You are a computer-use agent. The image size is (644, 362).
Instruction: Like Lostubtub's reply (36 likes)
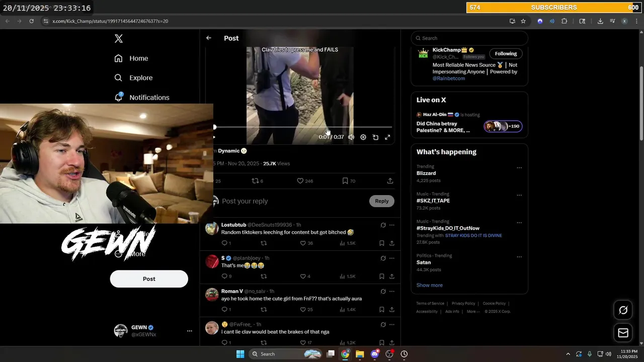[x=306, y=243]
